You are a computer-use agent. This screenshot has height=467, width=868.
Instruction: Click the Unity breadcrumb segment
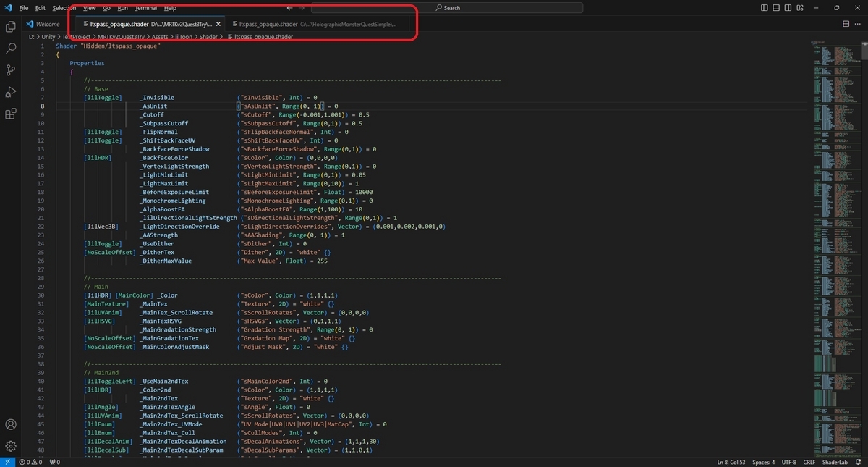click(50, 35)
